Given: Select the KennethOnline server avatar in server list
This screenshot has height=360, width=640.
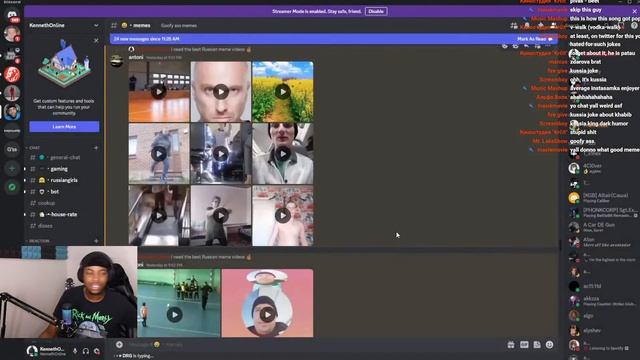Looking at the screenshot, I should click(x=12, y=112).
